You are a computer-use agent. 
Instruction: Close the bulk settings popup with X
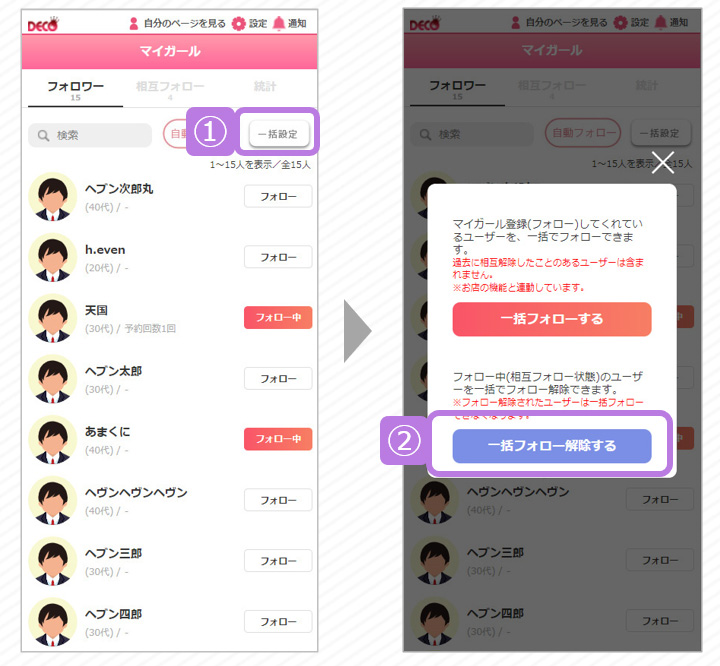click(x=663, y=162)
